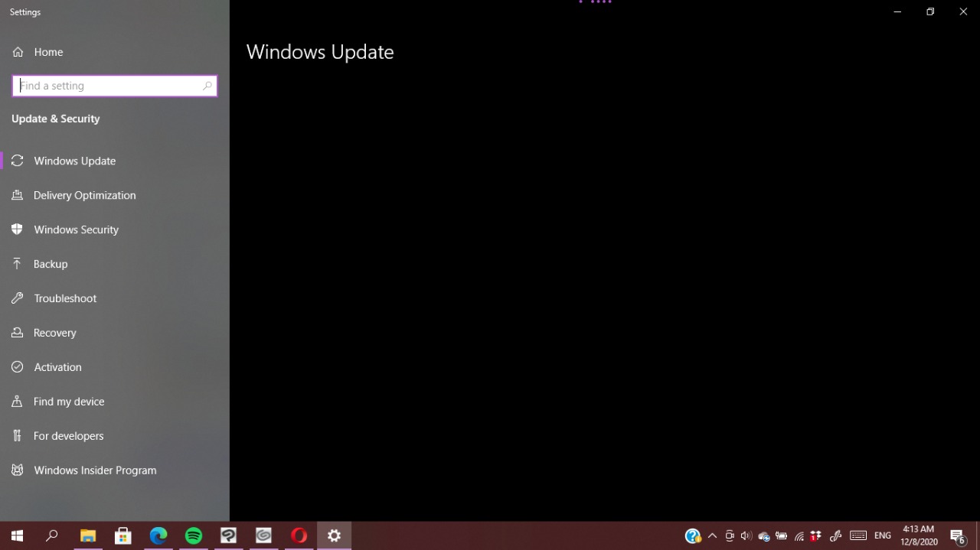Click the Windows Update page title
This screenshot has height=550, width=980.
click(320, 52)
